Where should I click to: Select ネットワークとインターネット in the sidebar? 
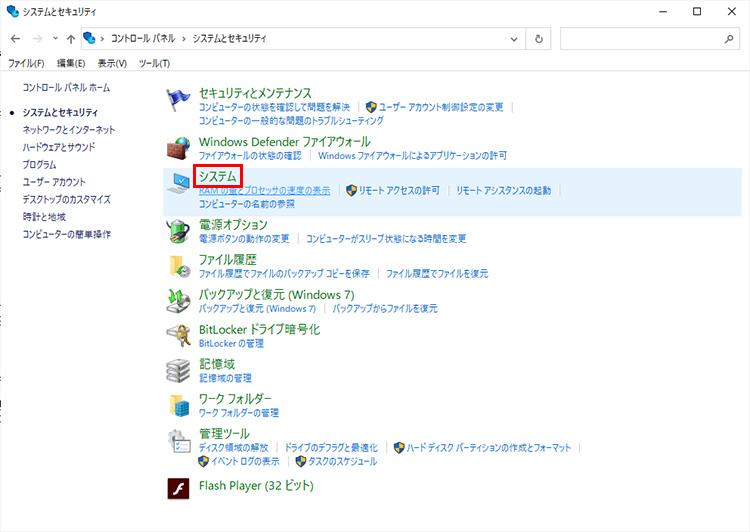68,130
